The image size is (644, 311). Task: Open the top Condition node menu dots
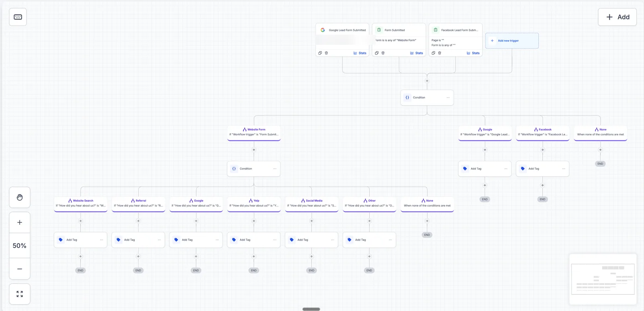click(x=448, y=97)
